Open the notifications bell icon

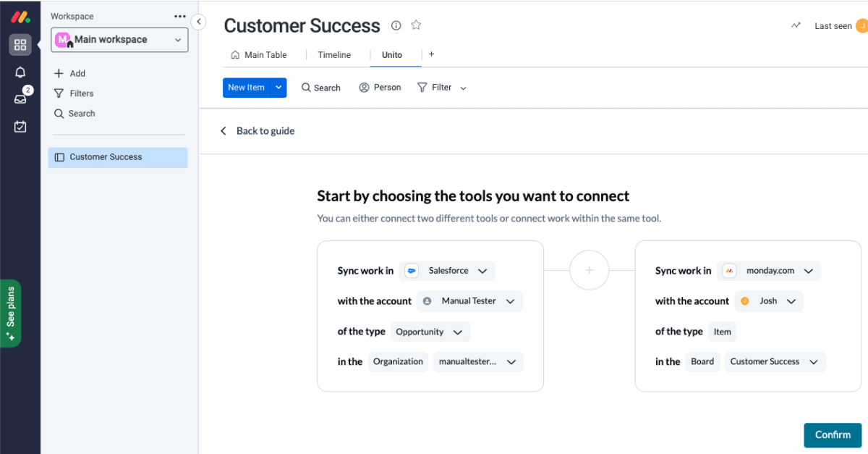[x=20, y=72]
